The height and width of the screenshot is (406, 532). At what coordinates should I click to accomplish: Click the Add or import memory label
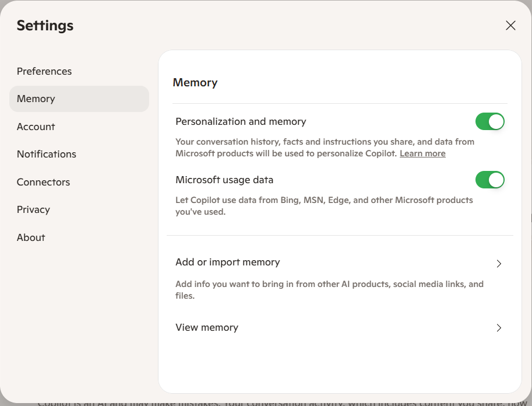tap(228, 262)
